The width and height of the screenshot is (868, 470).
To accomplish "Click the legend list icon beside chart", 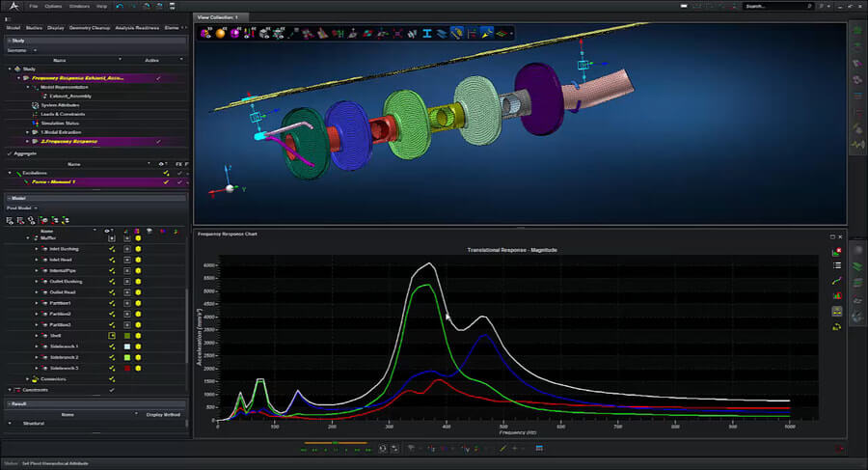I will pyautogui.click(x=837, y=264).
